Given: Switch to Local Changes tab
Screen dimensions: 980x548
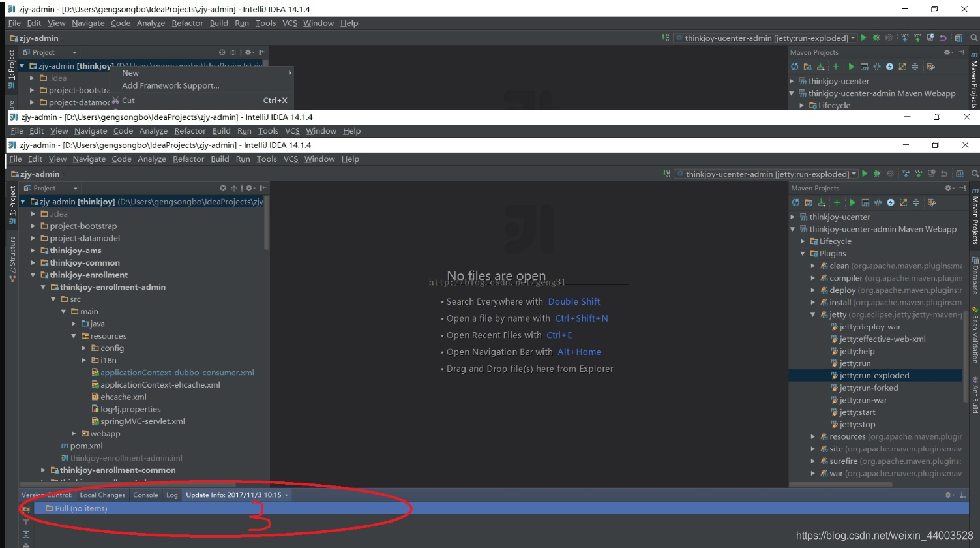Looking at the screenshot, I should tap(102, 495).
